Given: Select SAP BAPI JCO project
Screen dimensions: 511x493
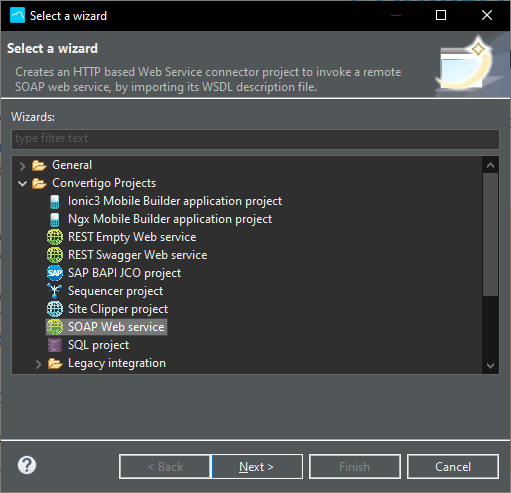Looking at the screenshot, I should tap(124, 273).
